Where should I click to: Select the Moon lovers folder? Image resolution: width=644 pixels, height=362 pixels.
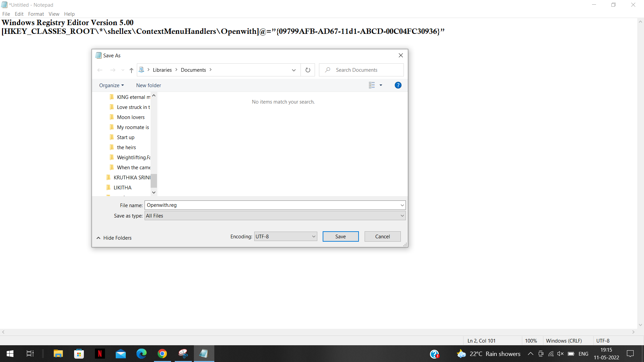point(131,117)
